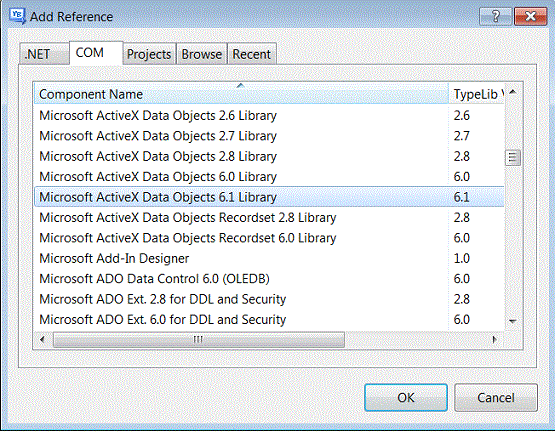555x432 pixels.
Task: Click the TypeLib Version column header
Action: tap(477, 94)
